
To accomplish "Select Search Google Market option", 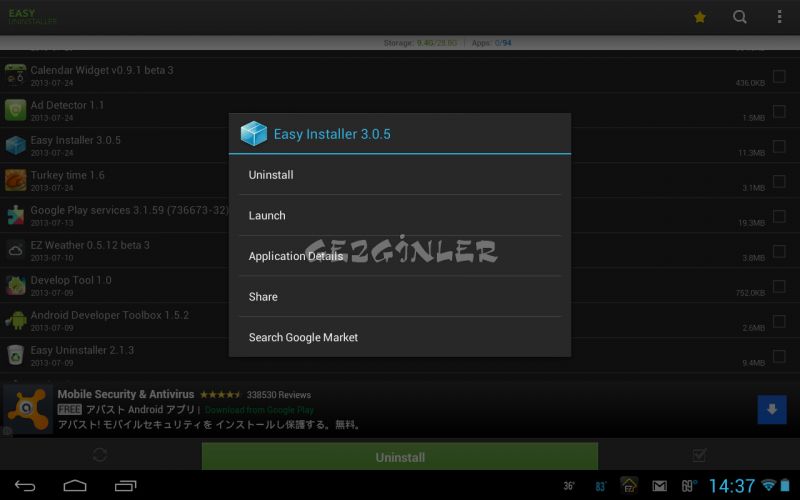I will pos(400,337).
